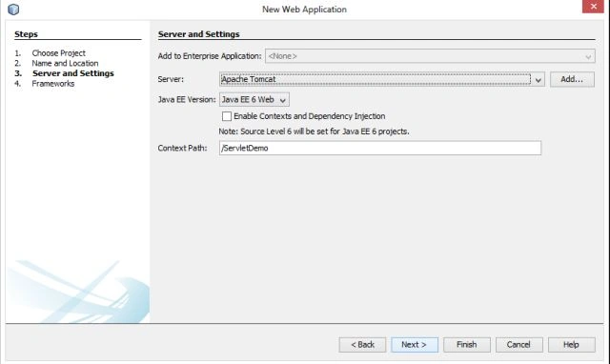
Task: Proceed with the Next > button
Action: [x=415, y=345]
